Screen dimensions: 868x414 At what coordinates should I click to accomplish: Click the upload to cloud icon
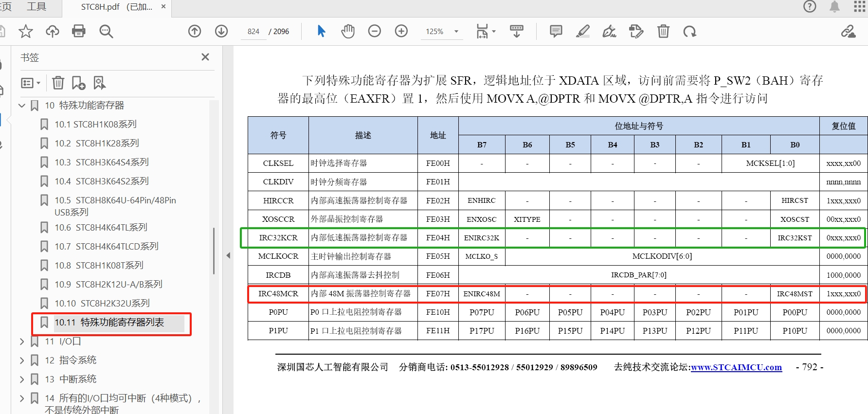[x=52, y=32]
